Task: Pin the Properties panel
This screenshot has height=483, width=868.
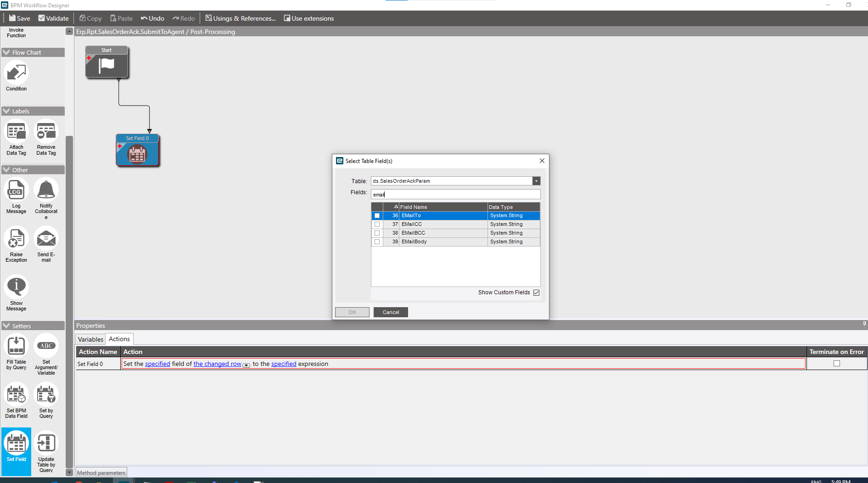Action: point(864,324)
